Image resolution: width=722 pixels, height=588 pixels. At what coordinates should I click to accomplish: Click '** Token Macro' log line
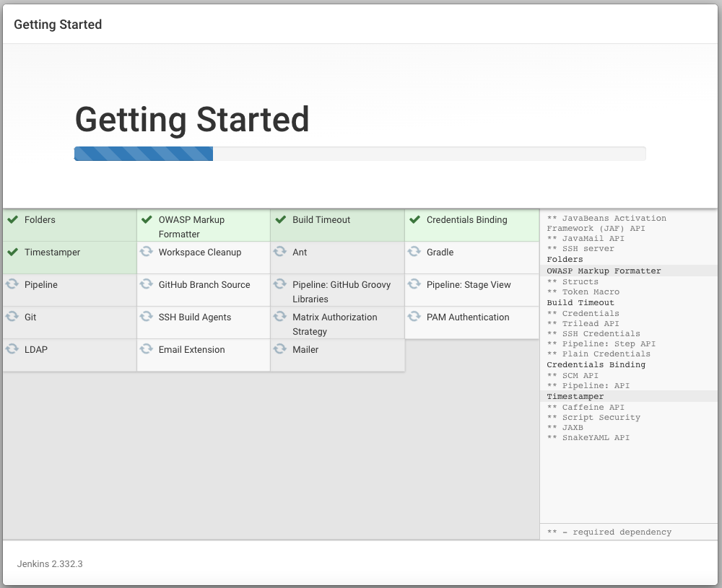(x=583, y=291)
